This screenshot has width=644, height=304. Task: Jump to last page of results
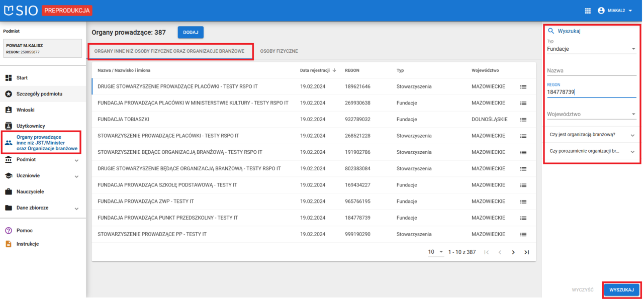coord(526,252)
